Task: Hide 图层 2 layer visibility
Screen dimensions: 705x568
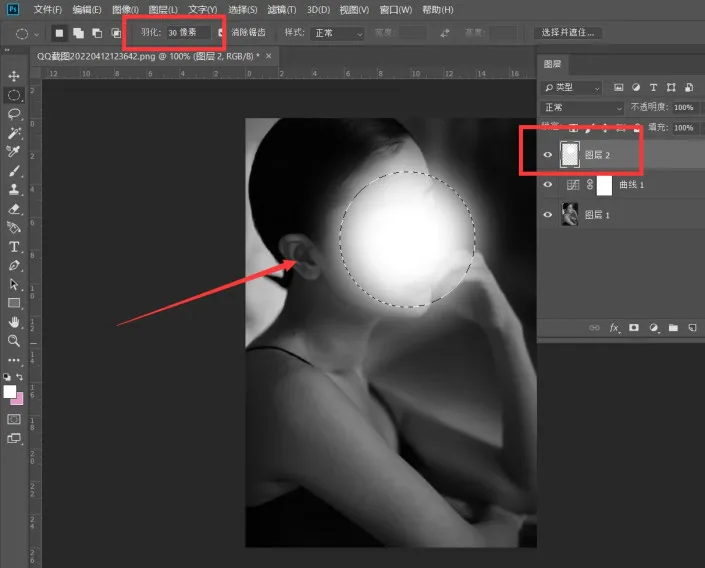Action: pyautogui.click(x=548, y=155)
